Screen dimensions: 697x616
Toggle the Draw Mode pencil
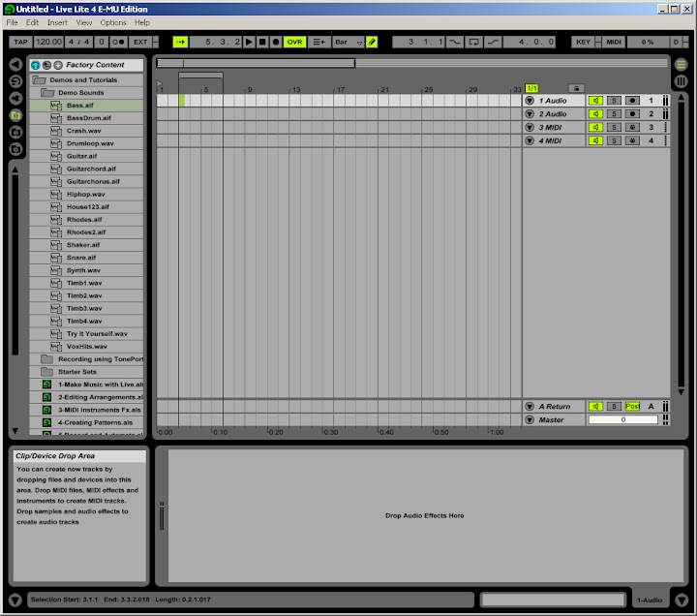pyautogui.click(x=372, y=42)
